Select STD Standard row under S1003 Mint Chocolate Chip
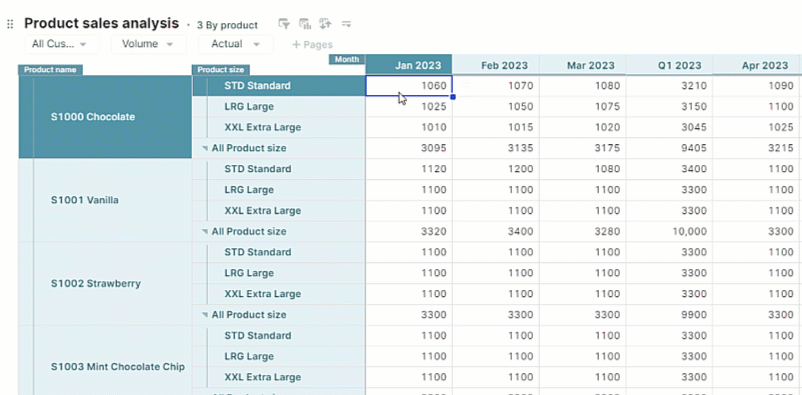The image size is (802, 395). tap(279, 336)
